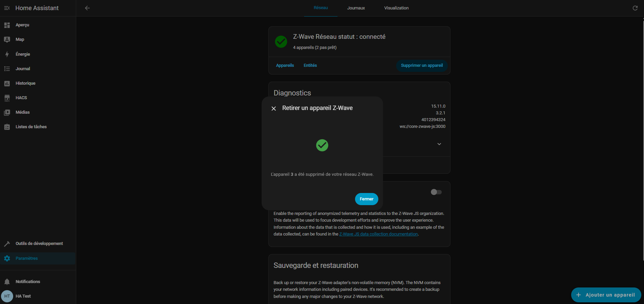Image resolution: width=644 pixels, height=304 pixels.
Task: Toggle the telemetry reporting switch
Action: click(436, 192)
